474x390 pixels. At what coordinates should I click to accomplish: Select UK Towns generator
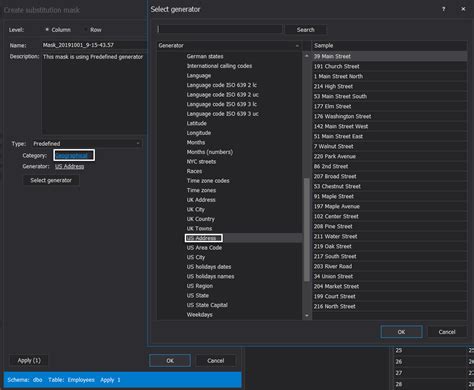199,229
